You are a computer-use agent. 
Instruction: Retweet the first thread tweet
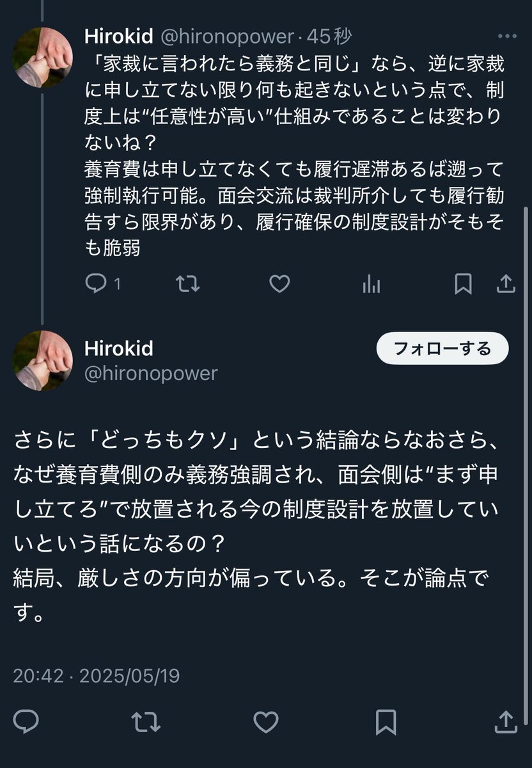(x=187, y=284)
